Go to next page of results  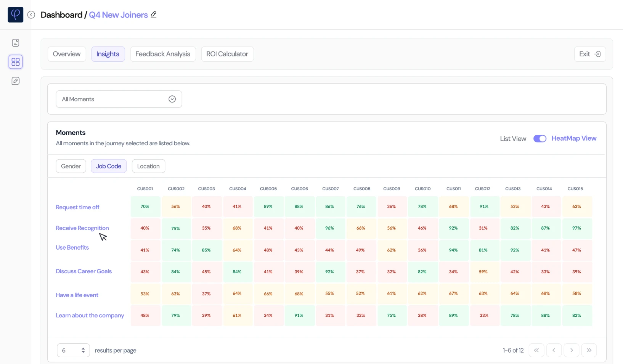click(x=572, y=350)
